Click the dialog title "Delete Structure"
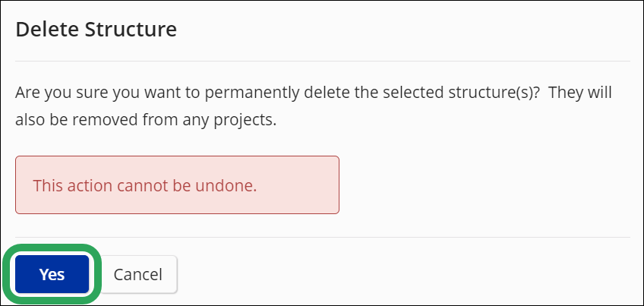 [96, 30]
